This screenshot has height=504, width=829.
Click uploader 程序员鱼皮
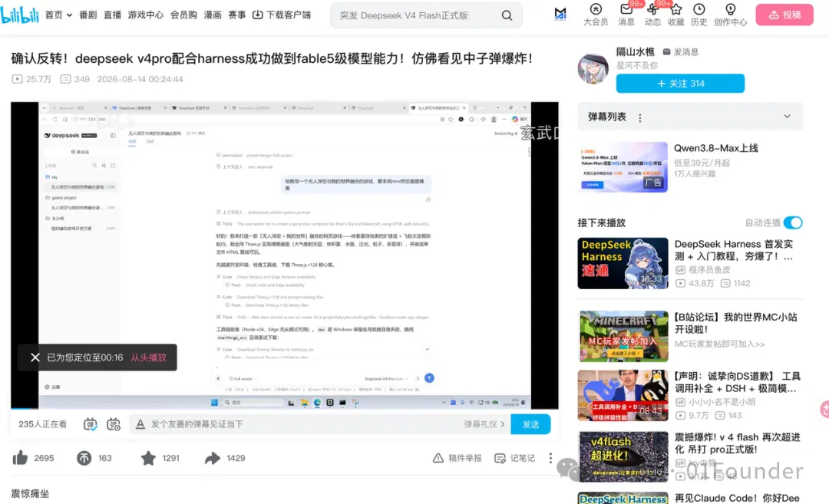[709, 270]
